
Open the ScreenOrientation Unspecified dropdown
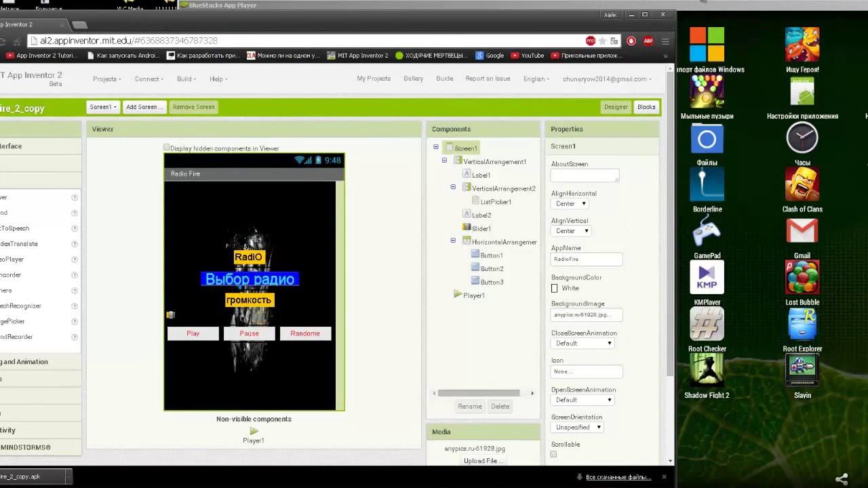pyautogui.click(x=578, y=428)
